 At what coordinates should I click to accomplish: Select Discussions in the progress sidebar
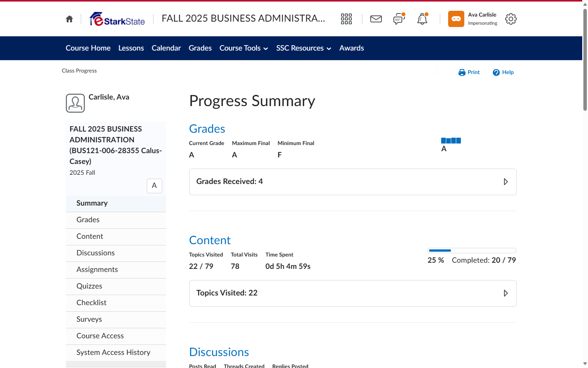click(116, 253)
